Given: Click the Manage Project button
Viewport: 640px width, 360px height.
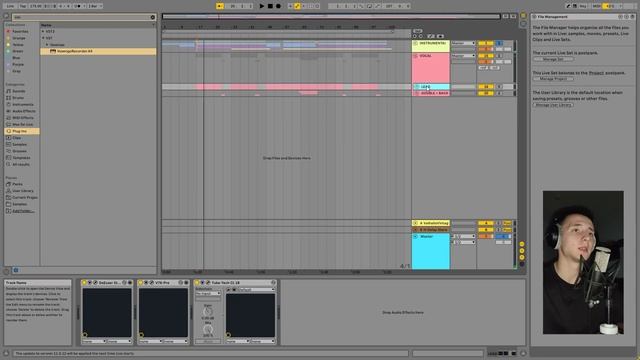Looking at the screenshot, I should [553, 79].
